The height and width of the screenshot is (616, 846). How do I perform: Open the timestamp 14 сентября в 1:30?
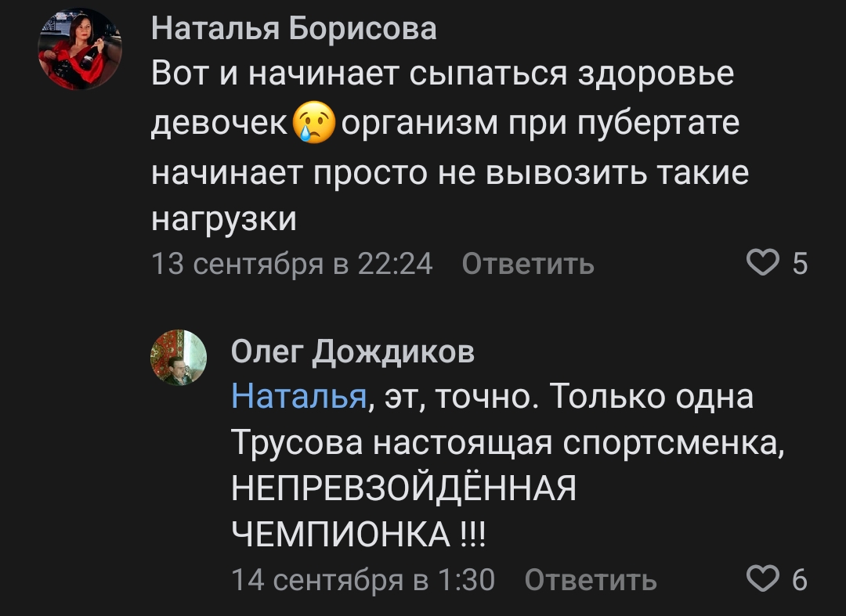tap(363, 580)
